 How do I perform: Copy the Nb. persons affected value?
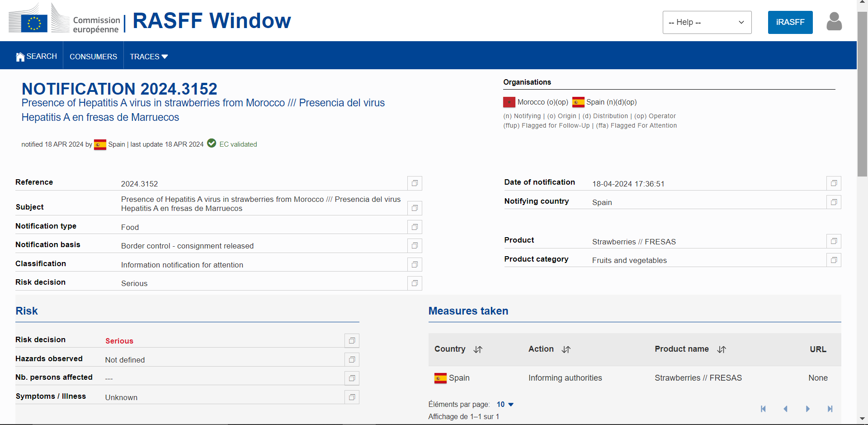tap(352, 378)
